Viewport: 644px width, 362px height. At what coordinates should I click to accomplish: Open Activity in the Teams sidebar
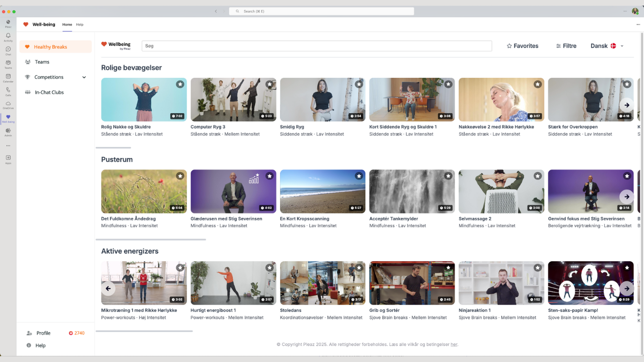[x=8, y=37]
